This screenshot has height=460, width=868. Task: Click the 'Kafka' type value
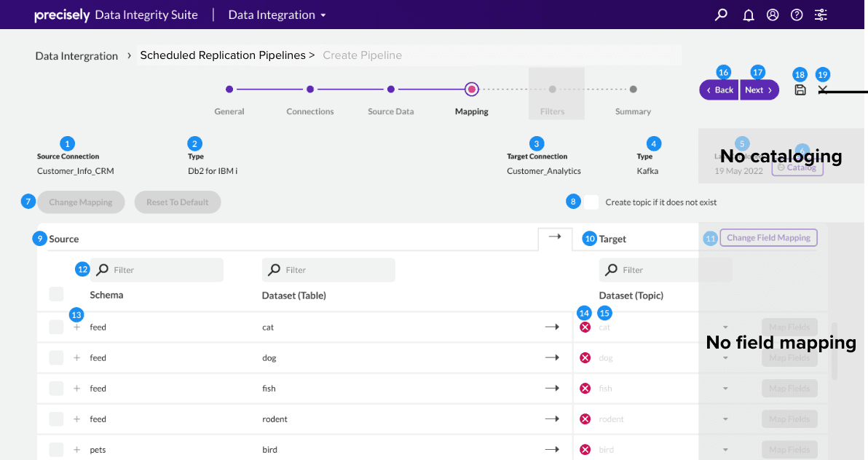(647, 170)
